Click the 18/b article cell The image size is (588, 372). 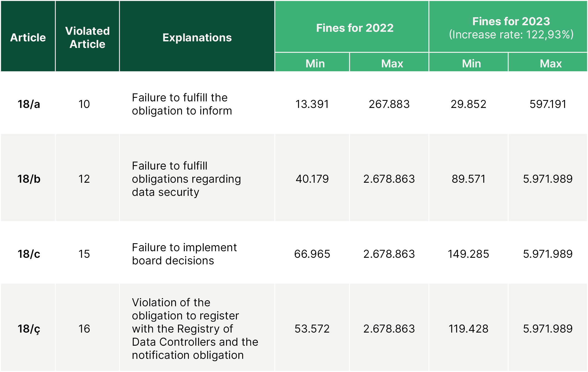pyautogui.click(x=29, y=179)
